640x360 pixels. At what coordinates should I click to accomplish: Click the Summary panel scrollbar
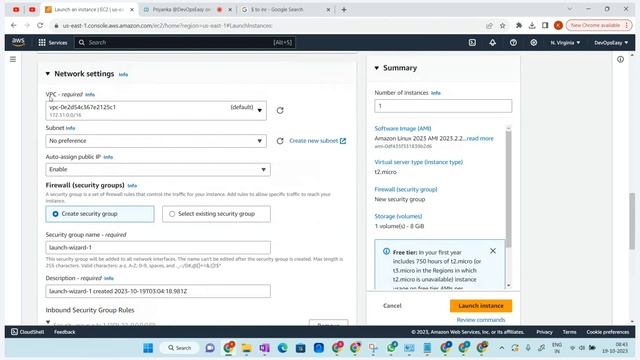(509, 188)
